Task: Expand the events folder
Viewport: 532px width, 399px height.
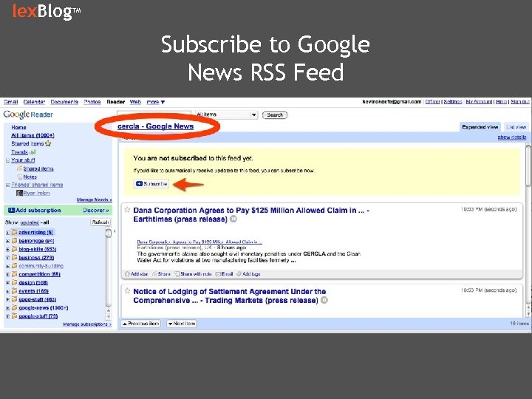Action: click(7, 291)
